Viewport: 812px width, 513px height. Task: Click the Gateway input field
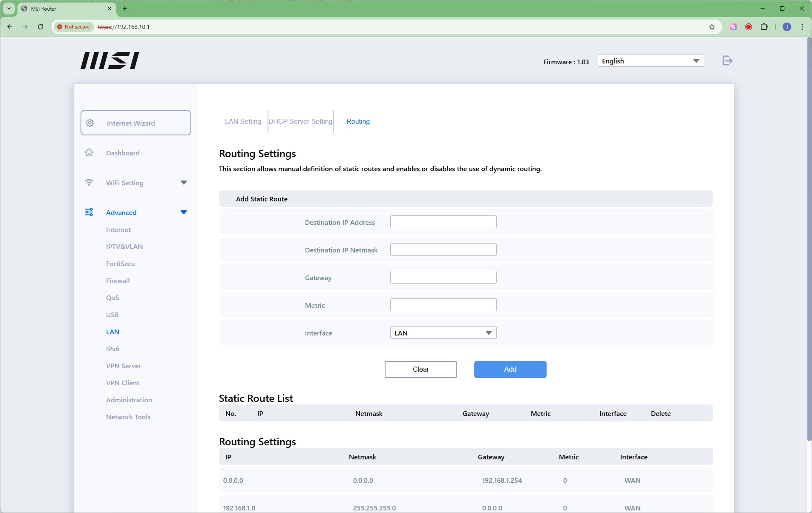pos(443,277)
